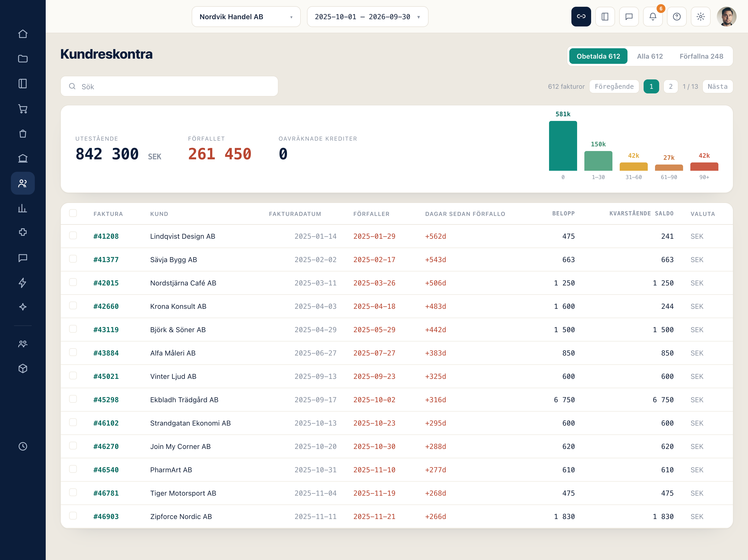748x560 pixels.
Task: Open the cube box sidebar icon
Action: point(23,368)
